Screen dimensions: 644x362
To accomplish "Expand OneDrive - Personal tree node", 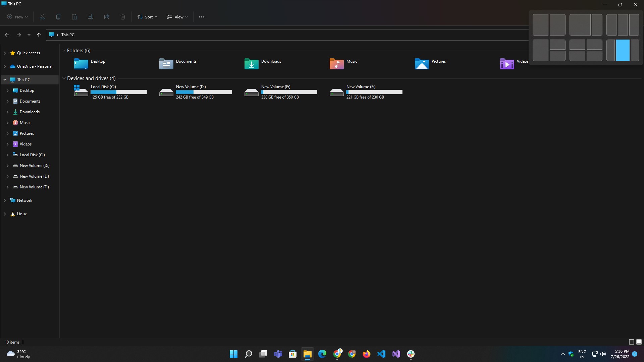I will coord(5,66).
